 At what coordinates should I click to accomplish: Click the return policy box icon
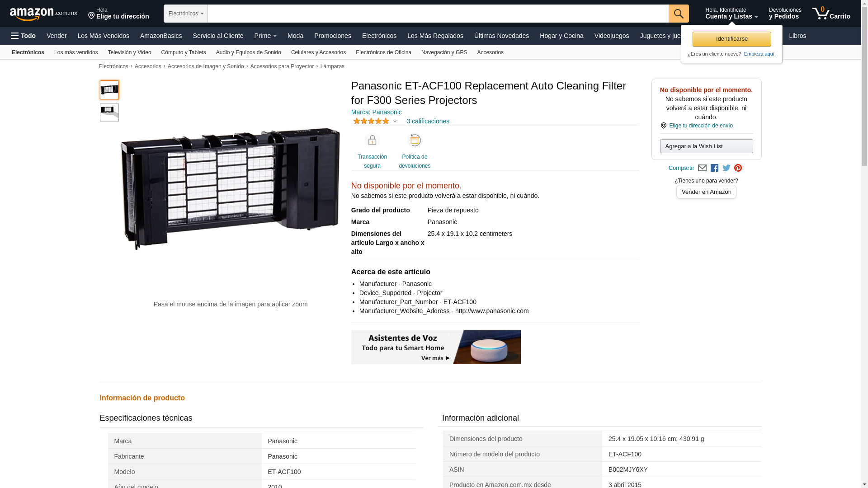[x=415, y=141]
